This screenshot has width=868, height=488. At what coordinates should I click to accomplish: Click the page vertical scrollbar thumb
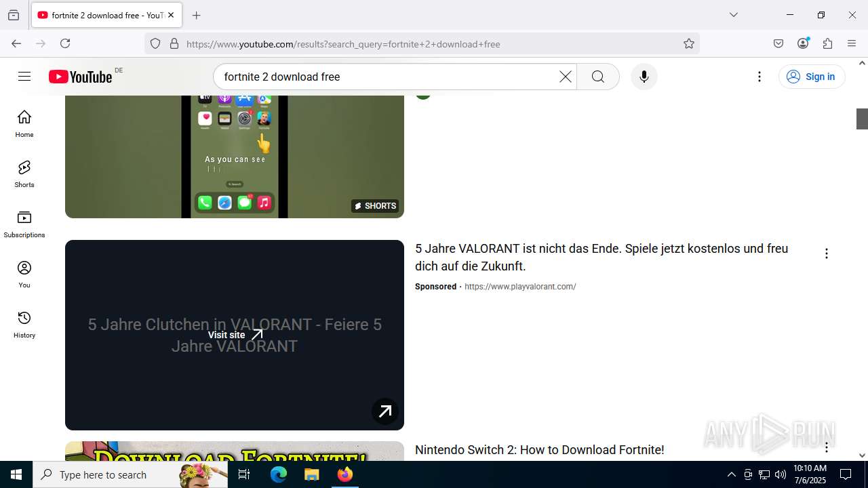click(x=862, y=119)
